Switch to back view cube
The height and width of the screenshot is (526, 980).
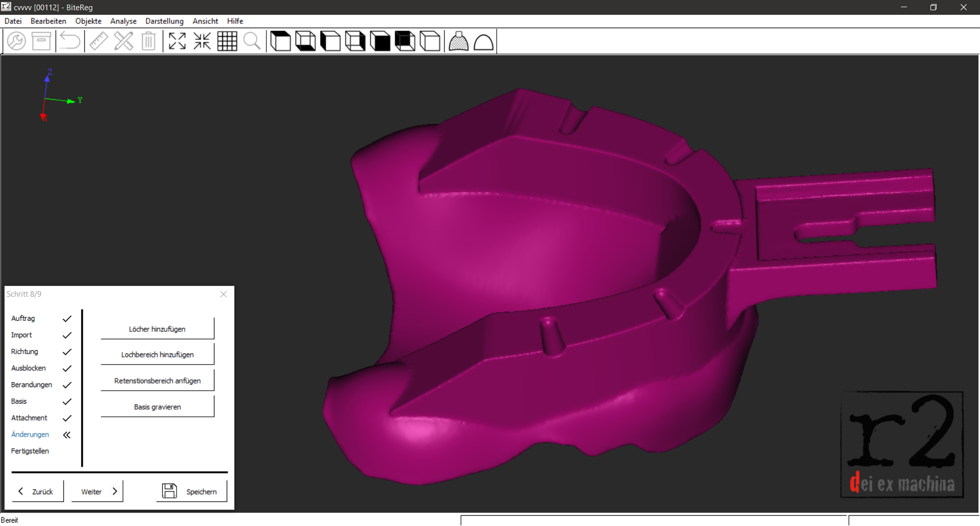point(405,41)
